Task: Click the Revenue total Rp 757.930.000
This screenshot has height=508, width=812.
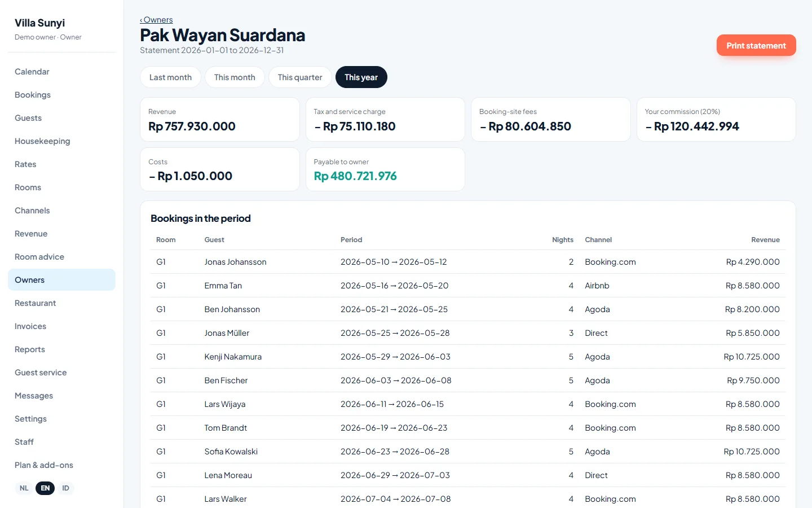Action: coord(192,126)
